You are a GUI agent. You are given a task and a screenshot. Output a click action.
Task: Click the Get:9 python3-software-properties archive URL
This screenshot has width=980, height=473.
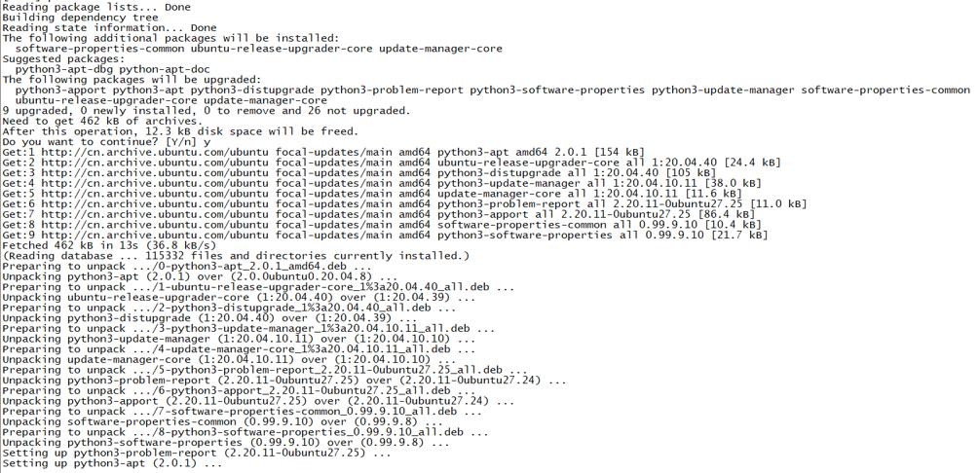coord(155,236)
